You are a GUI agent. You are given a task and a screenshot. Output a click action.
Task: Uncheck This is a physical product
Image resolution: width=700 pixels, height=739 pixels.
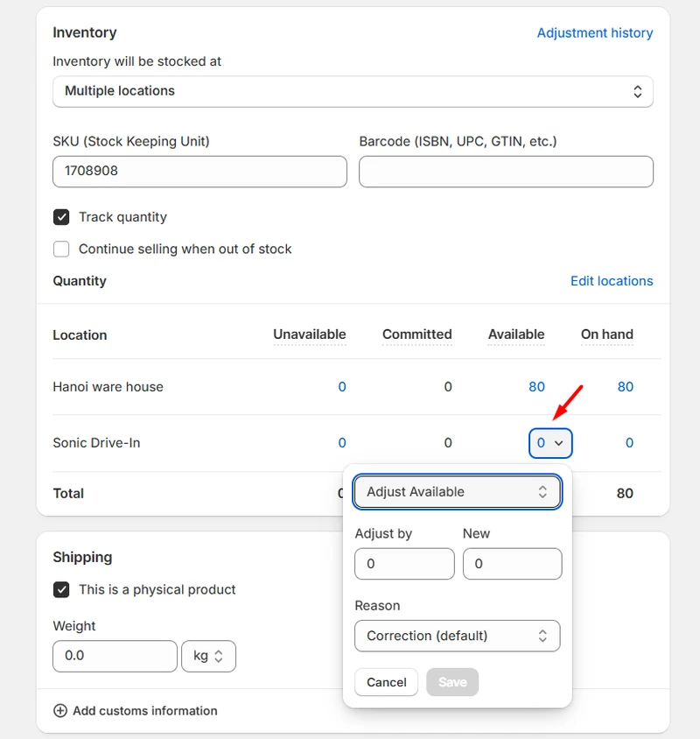61,589
